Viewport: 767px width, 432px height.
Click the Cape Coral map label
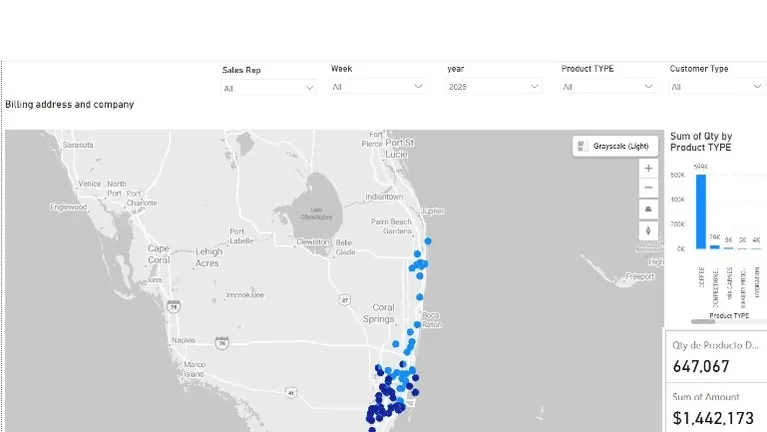pyautogui.click(x=159, y=254)
